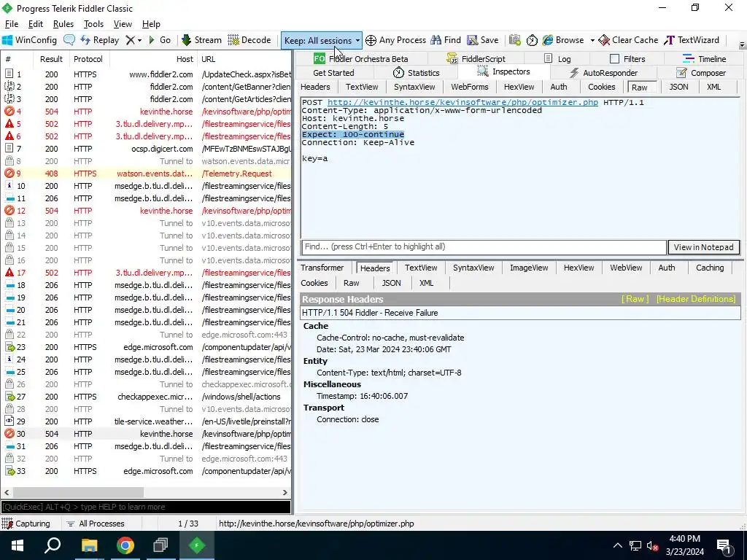Click View in Notepad button
This screenshot has height=560, width=747.
(704, 247)
